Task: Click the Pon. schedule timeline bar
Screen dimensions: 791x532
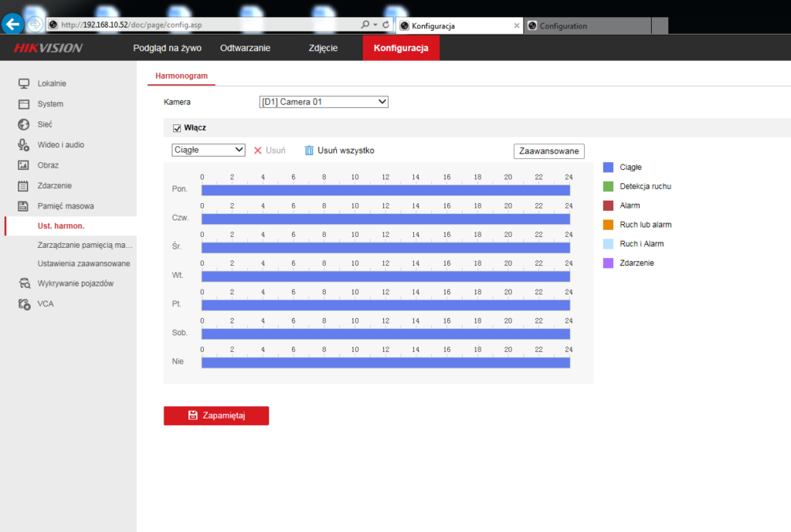Action: point(385,190)
